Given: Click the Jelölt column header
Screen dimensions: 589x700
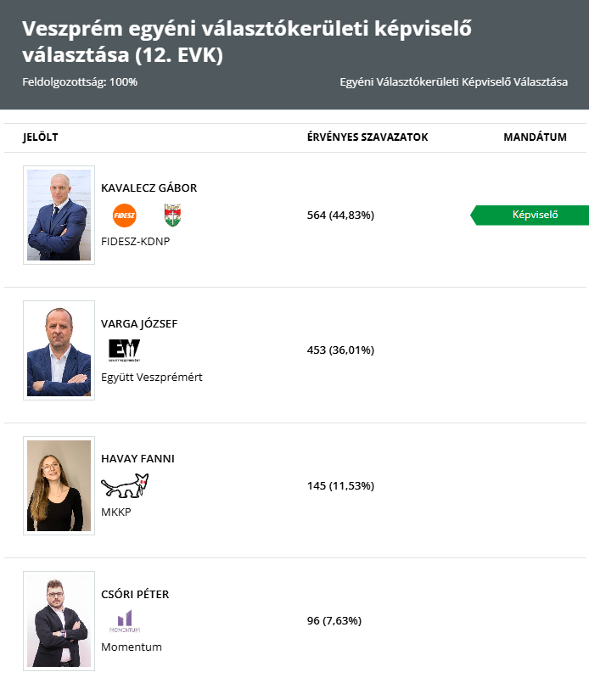Looking at the screenshot, I should point(41,137).
